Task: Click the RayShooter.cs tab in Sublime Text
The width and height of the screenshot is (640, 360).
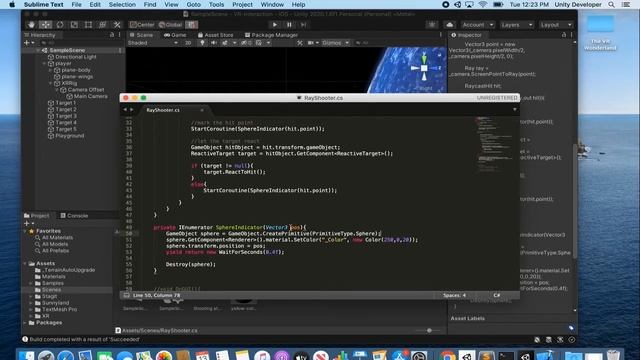Action: [x=163, y=110]
